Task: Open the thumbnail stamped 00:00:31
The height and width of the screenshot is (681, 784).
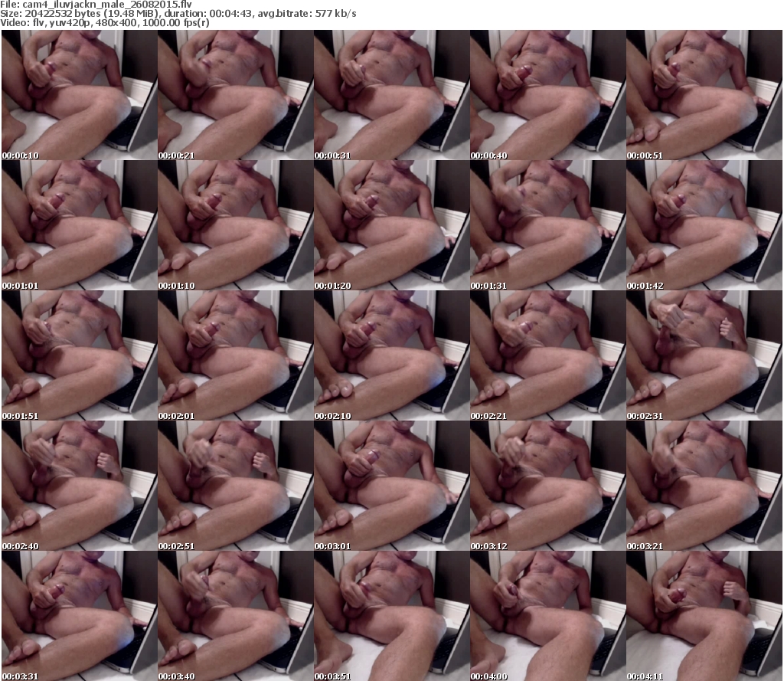Action: click(391, 95)
